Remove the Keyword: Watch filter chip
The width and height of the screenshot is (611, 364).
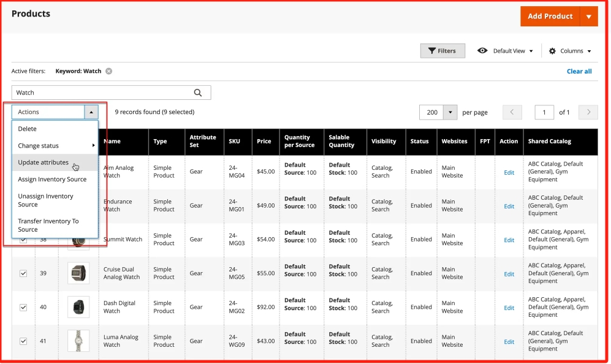click(108, 71)
